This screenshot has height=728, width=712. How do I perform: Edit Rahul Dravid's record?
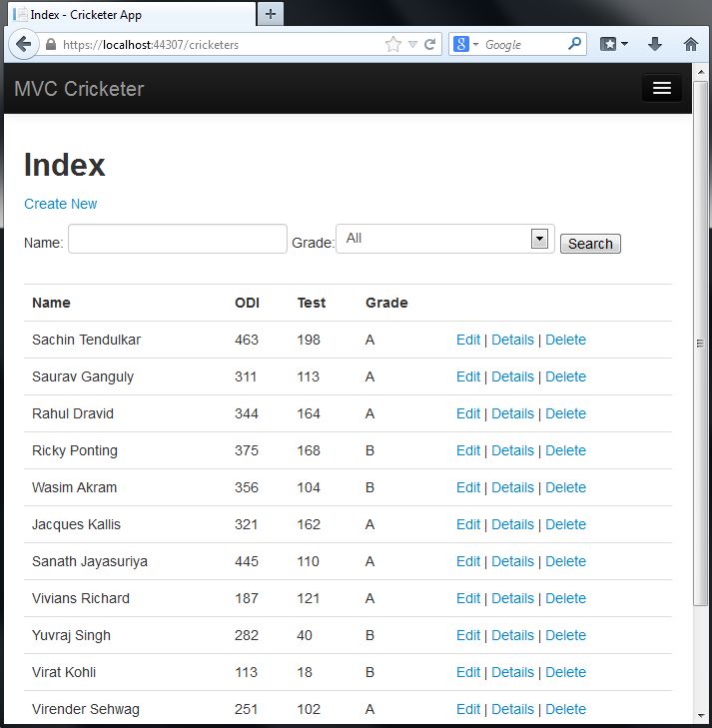pyautogui.click(x=468, y=413)
